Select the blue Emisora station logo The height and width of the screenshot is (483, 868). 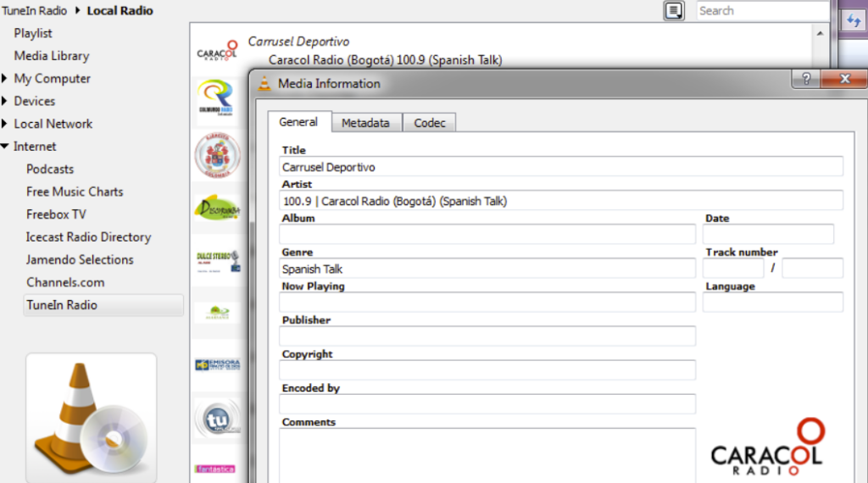point(218,364)
